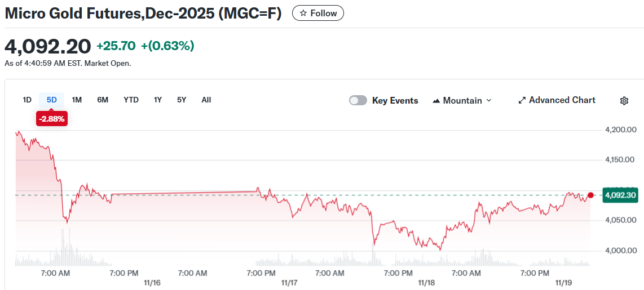Switch to 6M time range

tap(103, 100)
